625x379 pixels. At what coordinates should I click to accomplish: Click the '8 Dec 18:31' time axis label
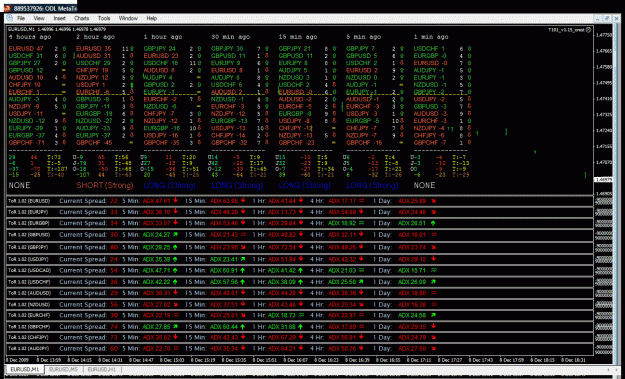pos(573,360)
